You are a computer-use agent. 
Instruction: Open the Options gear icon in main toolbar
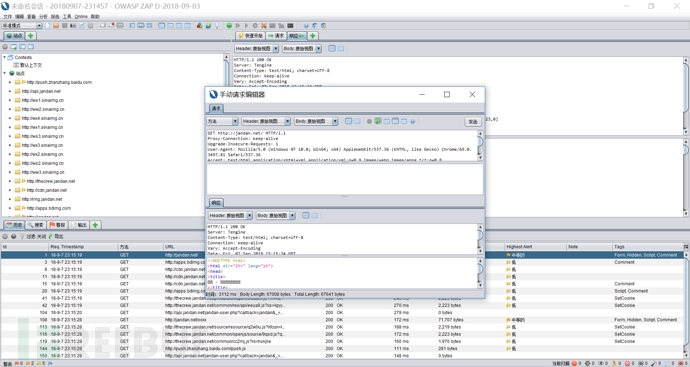(x=90, y=26)
